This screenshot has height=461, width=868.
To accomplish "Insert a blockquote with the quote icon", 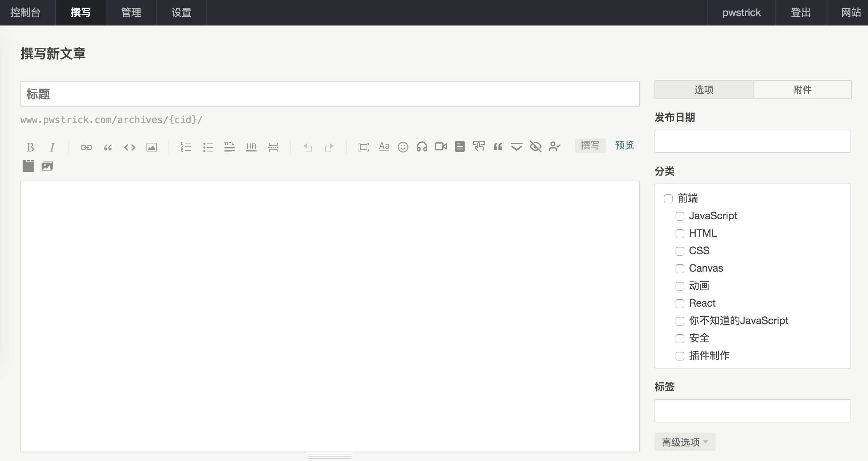I will [108, 147].
